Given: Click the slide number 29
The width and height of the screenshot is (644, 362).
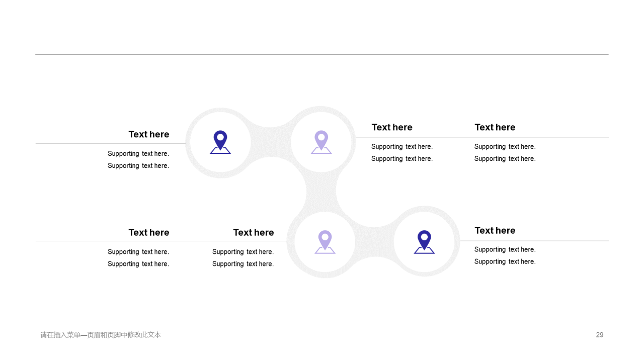Looking at the screenshot, I should pyautogui.click(x=599, y=335).
